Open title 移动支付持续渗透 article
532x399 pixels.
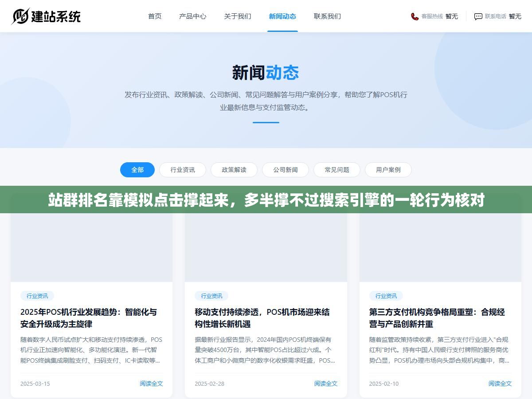coord(262,318)
